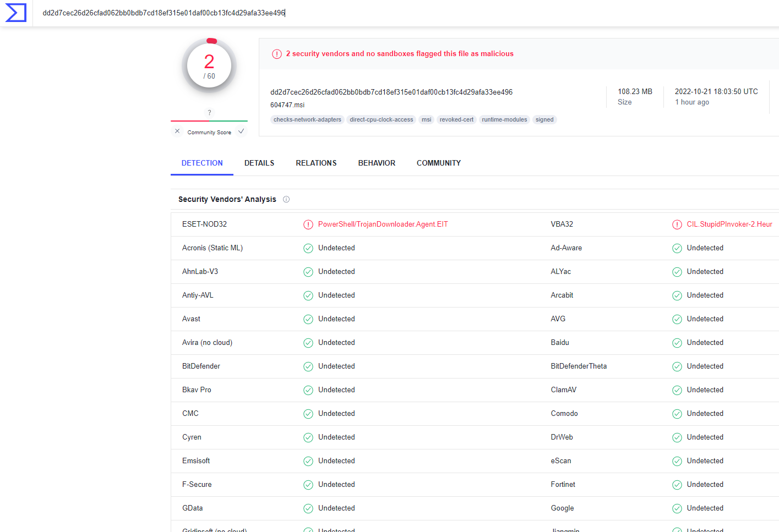
Task: Click the green check icon for AVG
Action: (x=677, y=319)
